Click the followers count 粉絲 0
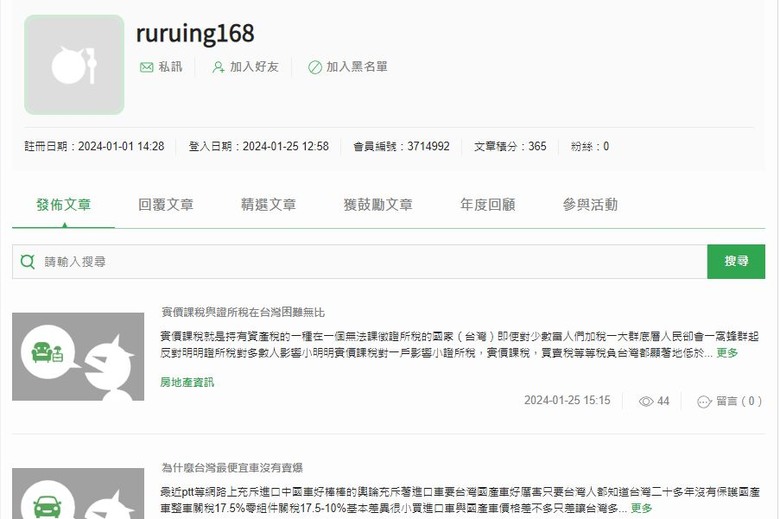 click(589, 146)
